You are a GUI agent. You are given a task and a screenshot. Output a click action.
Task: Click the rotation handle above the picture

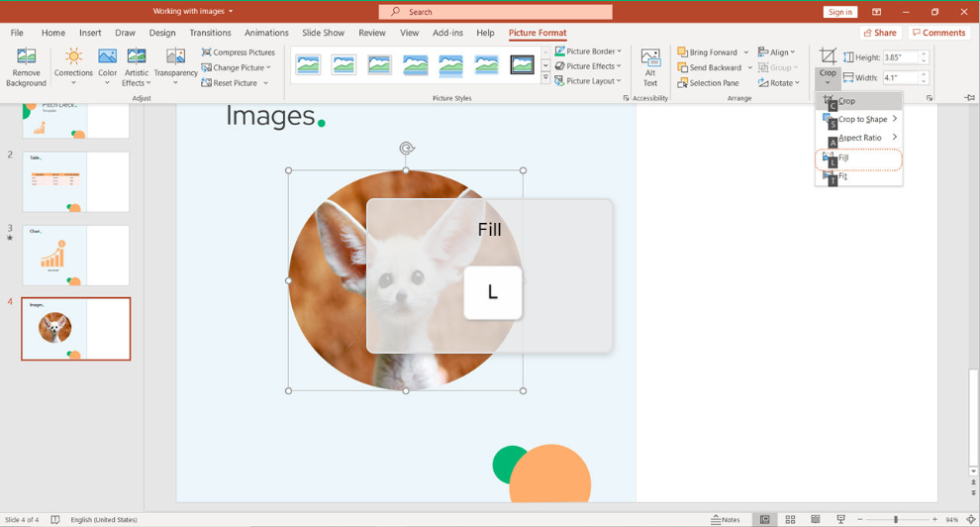(406, 149)
